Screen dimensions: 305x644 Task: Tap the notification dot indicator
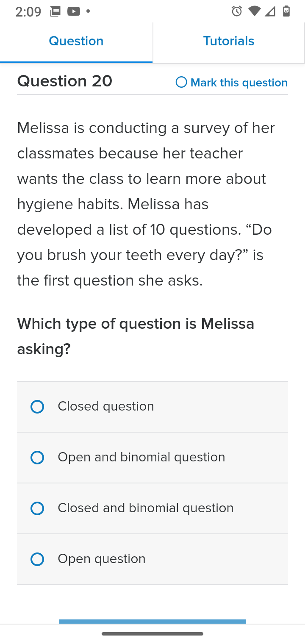[x=88, y=11]
